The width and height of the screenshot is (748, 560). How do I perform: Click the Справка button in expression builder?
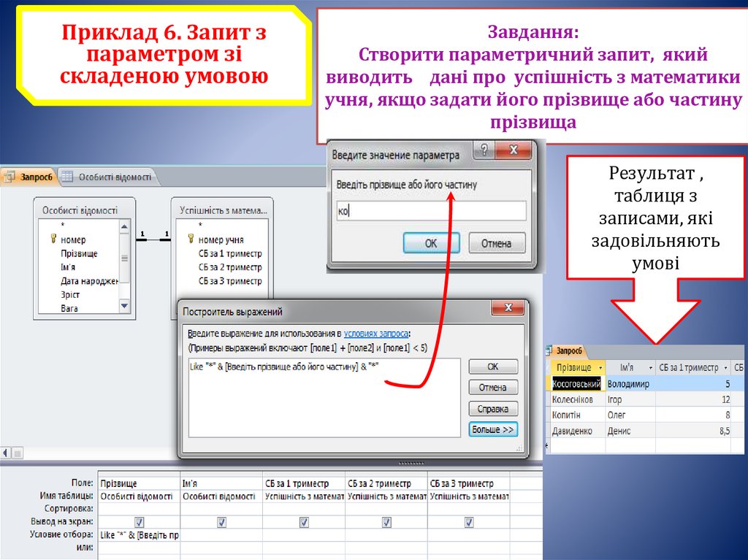tap(493, 409)
